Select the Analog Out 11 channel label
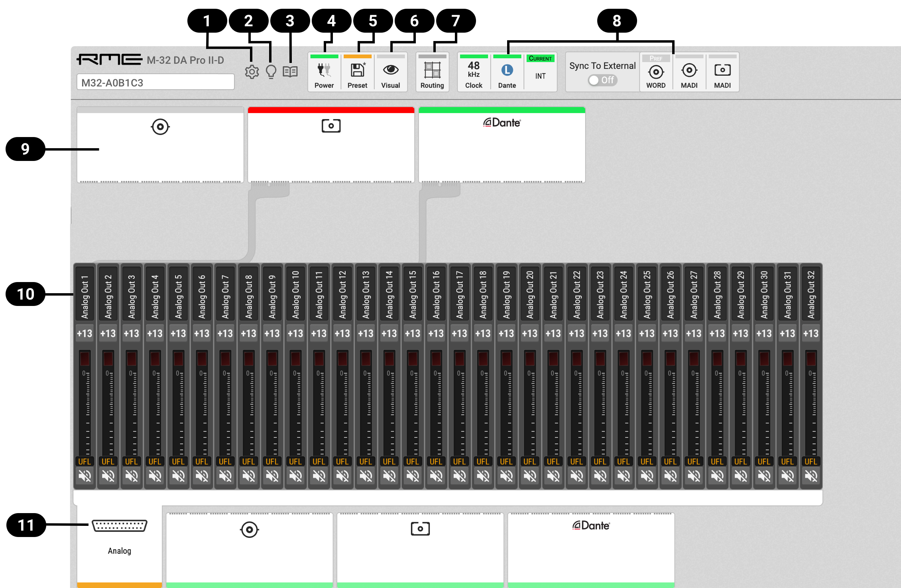The width and height of the screenshot is (901, 588). click(x=319, y=294)
